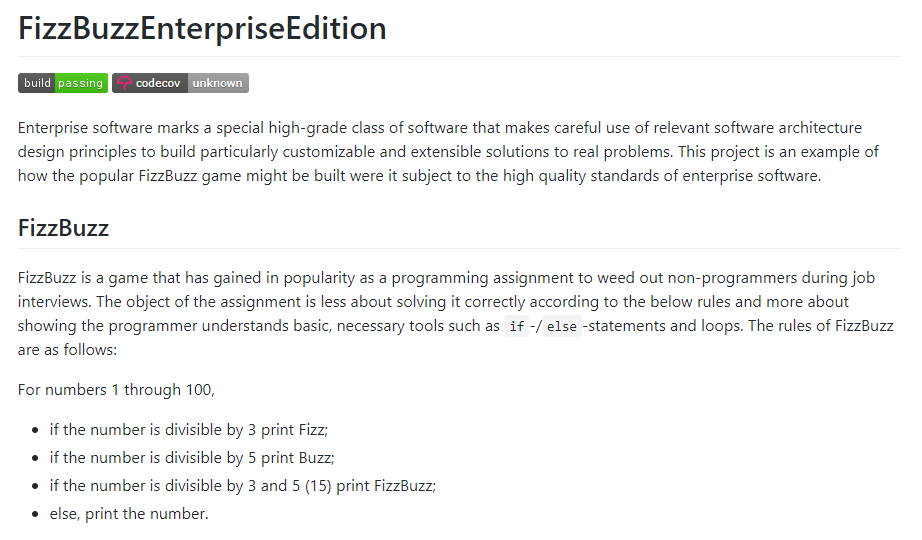Open the build passing badge
The height and width of the screenshot is (540, 922).
click(x=63, y=83)
